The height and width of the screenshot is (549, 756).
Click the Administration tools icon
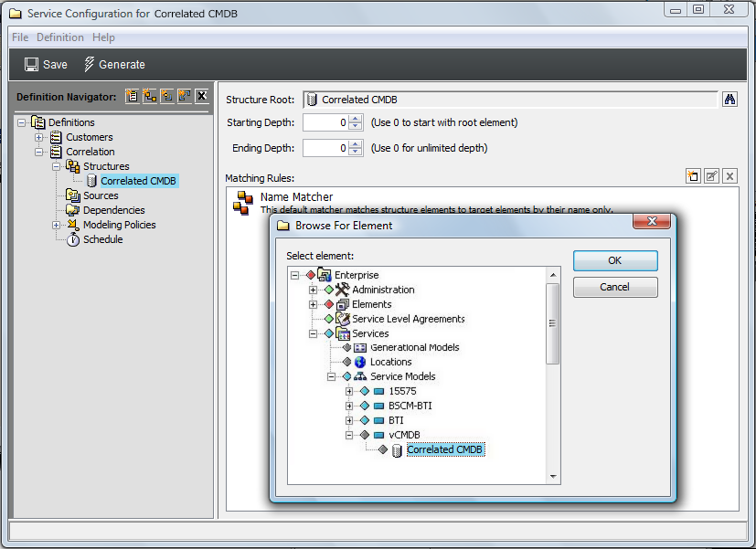pos(342,290)
